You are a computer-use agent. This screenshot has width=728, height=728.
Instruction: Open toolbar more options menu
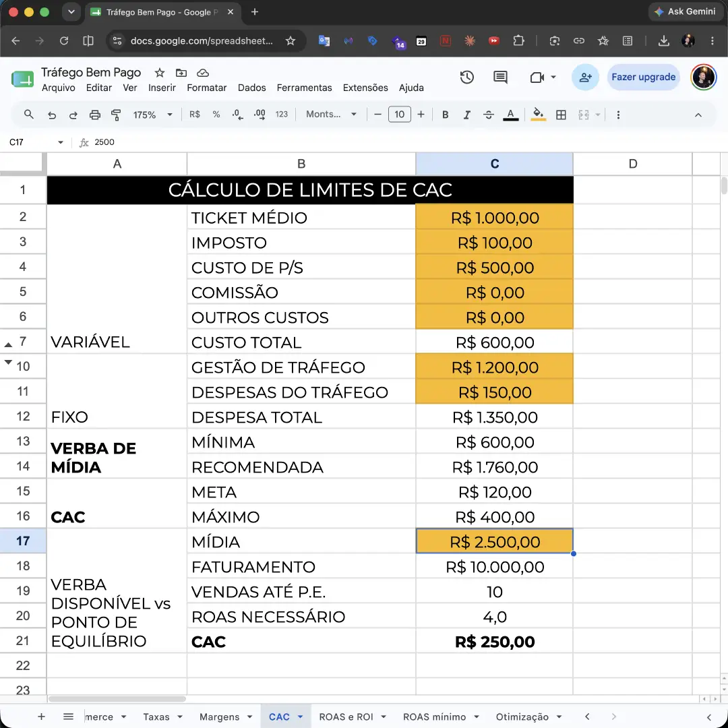pos(618,115)
